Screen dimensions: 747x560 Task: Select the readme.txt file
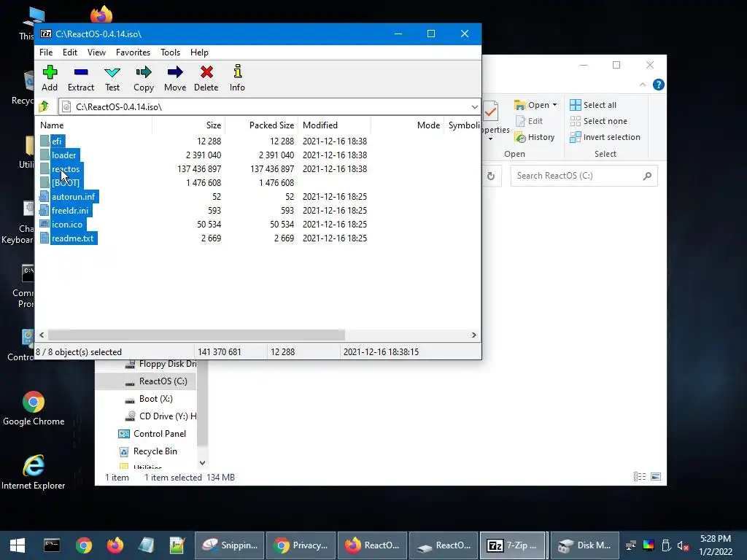point(72,238)
